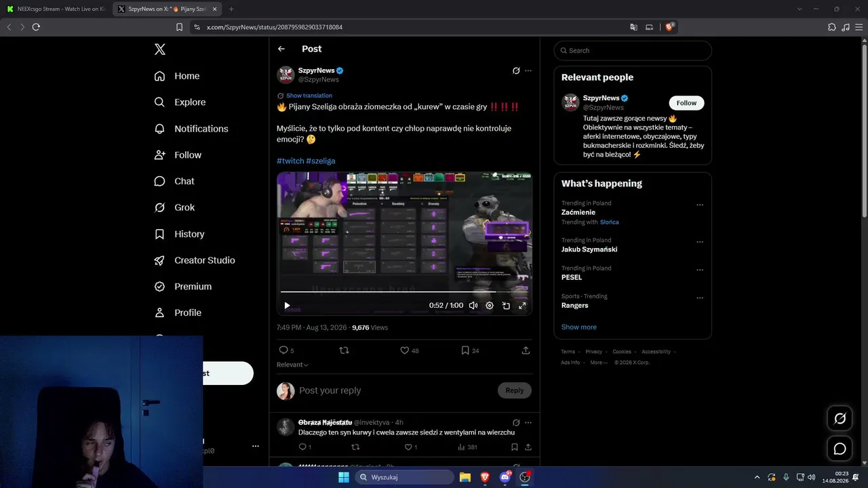
Task: Click the Brave Shields icon
Action: [x=669, y=27]
